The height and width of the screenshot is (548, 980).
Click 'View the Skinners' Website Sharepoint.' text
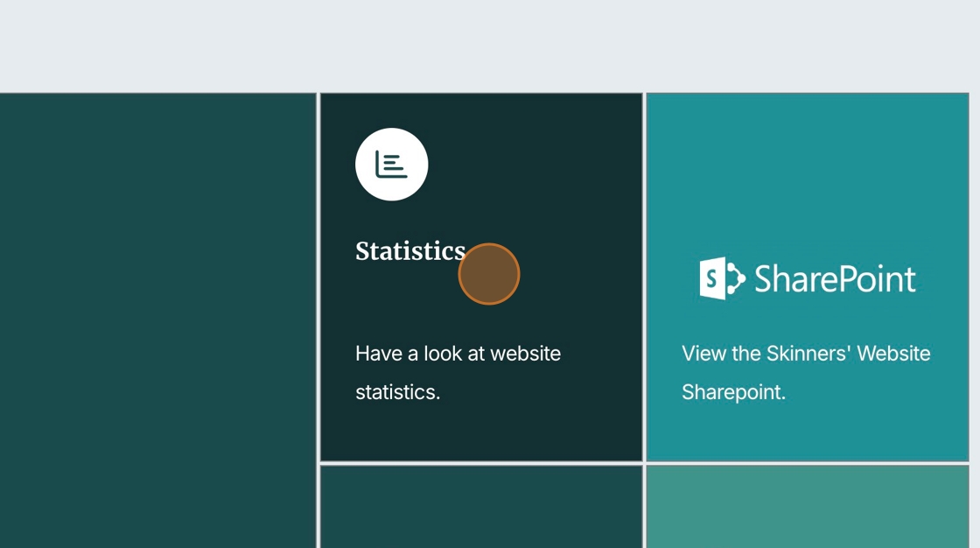[x=806, y=373]
